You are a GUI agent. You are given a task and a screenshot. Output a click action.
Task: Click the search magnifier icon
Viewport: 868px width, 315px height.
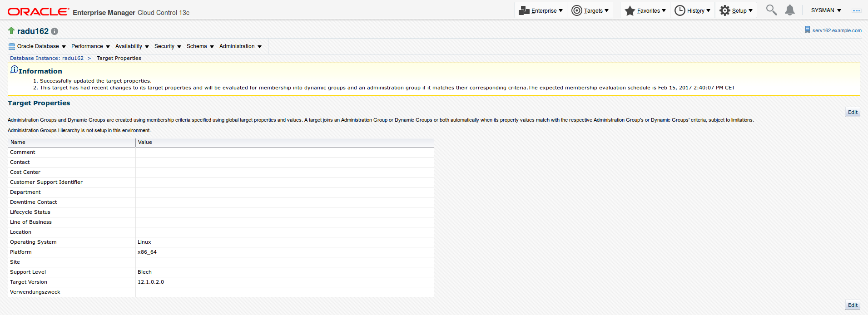click(x=771, y=10)
